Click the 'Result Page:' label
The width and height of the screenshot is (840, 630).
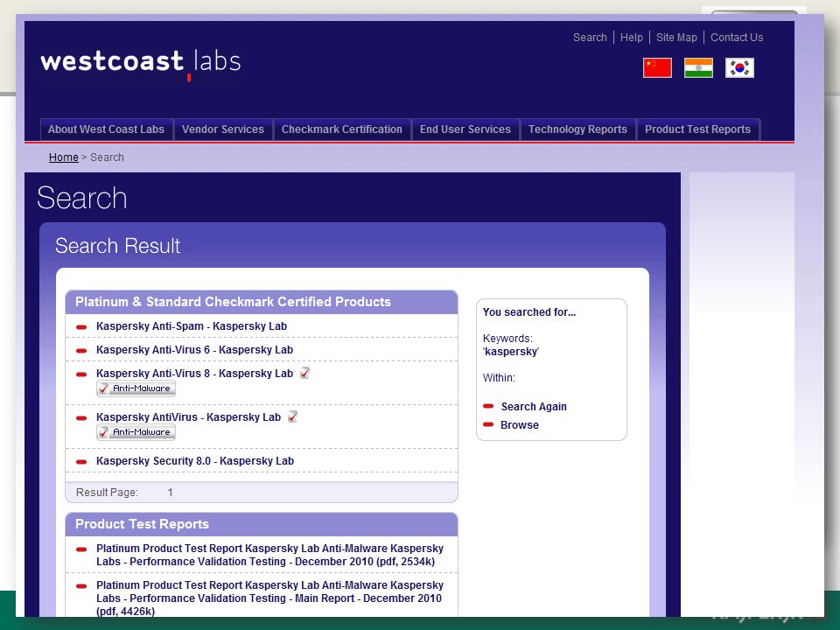point(107,493)
